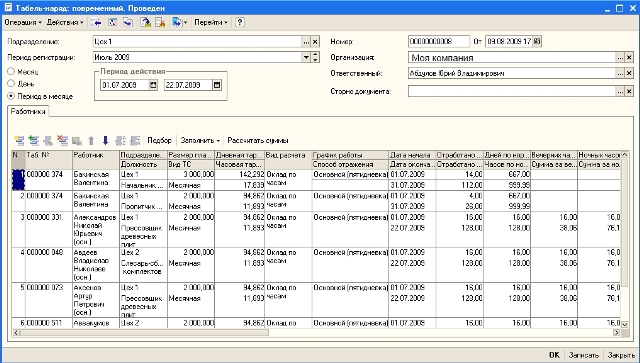Click the График работы column header
The image size is (640, 363).
[350, 155]
